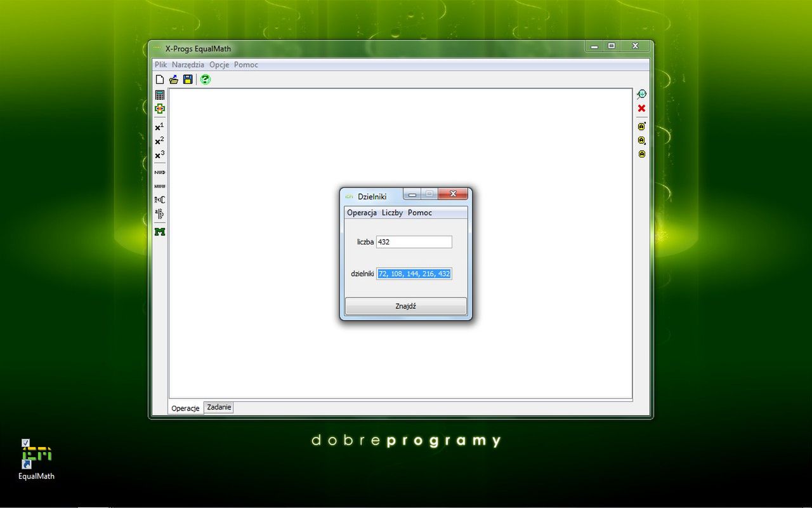Open the Pomoc menu in Dzielniki dialog

tap(420, 213)
